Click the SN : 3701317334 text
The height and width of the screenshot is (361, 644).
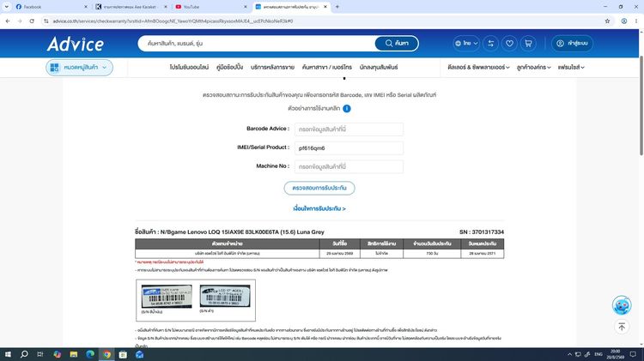pos(482,232)
